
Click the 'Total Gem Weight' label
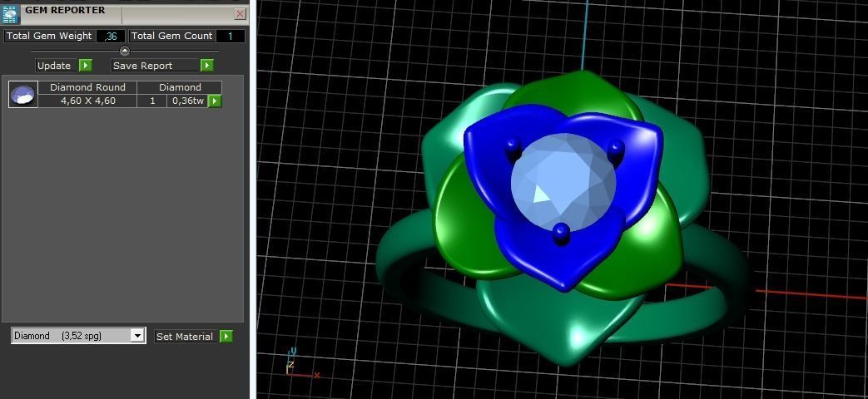point(49,36)
